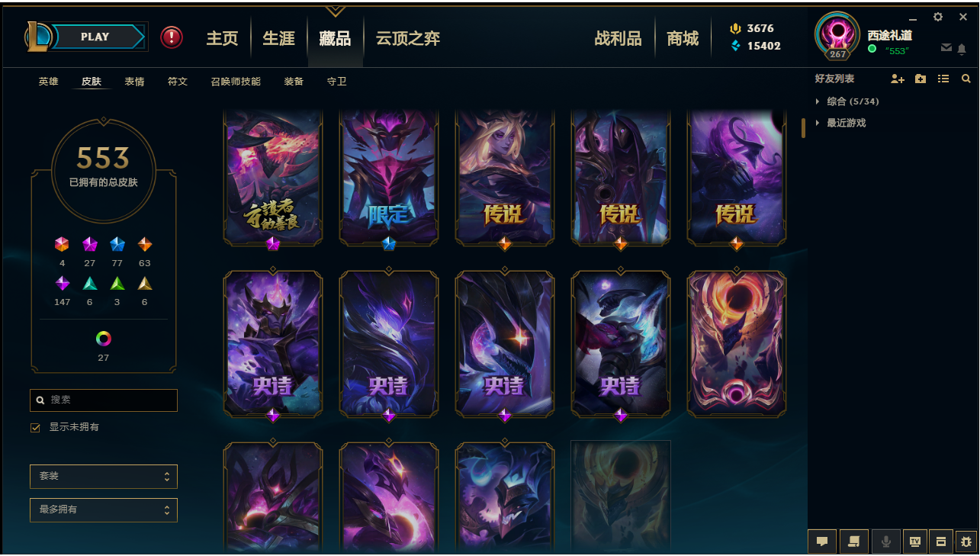This screenshot has height=556, width=980.
Task: Switch to the 英雄 sub-tab
Action: [x=48, y=82]
